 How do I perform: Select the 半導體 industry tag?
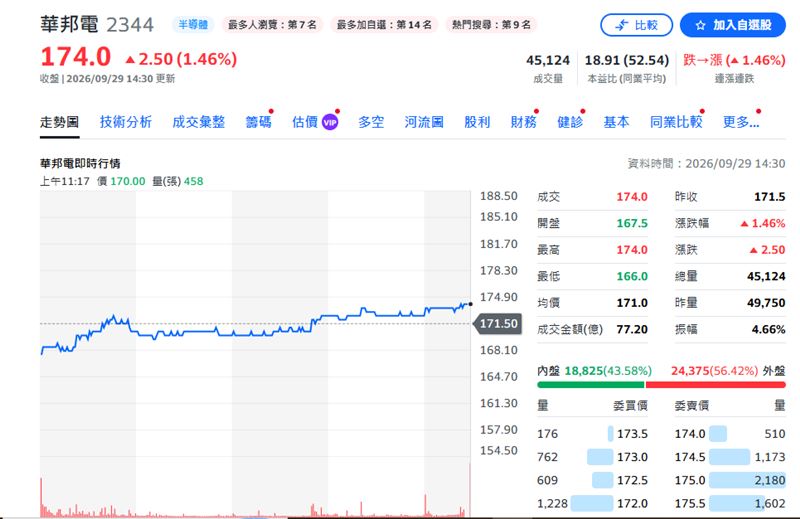pyautogui.click(x=193, y=24)
